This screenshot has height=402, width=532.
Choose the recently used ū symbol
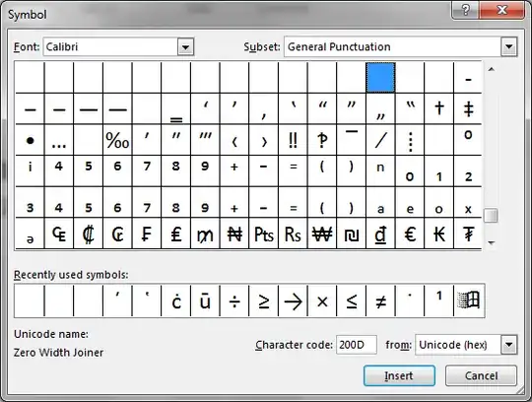(205, 301)
